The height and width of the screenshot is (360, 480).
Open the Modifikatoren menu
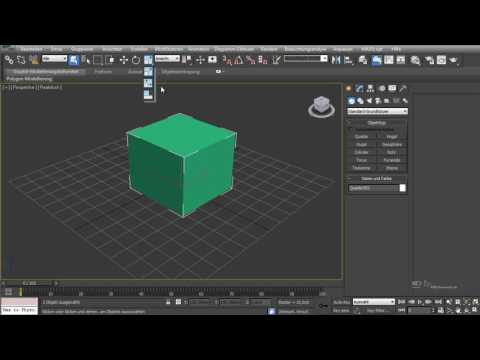pyautogui.click(x=169, y=49)
